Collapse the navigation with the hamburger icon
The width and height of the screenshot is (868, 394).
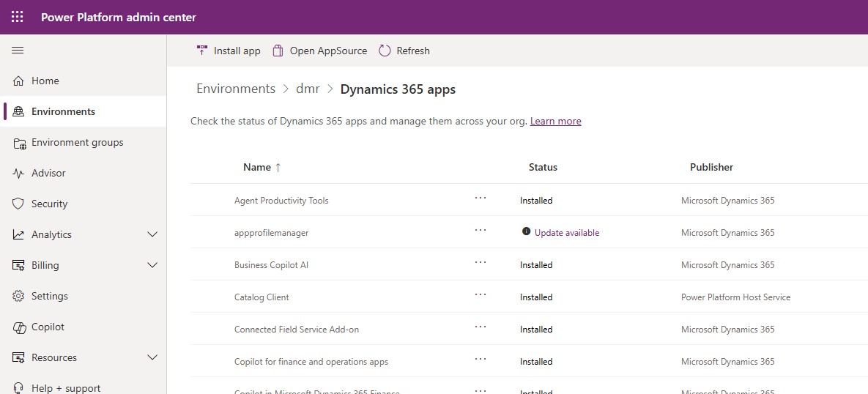18,51
